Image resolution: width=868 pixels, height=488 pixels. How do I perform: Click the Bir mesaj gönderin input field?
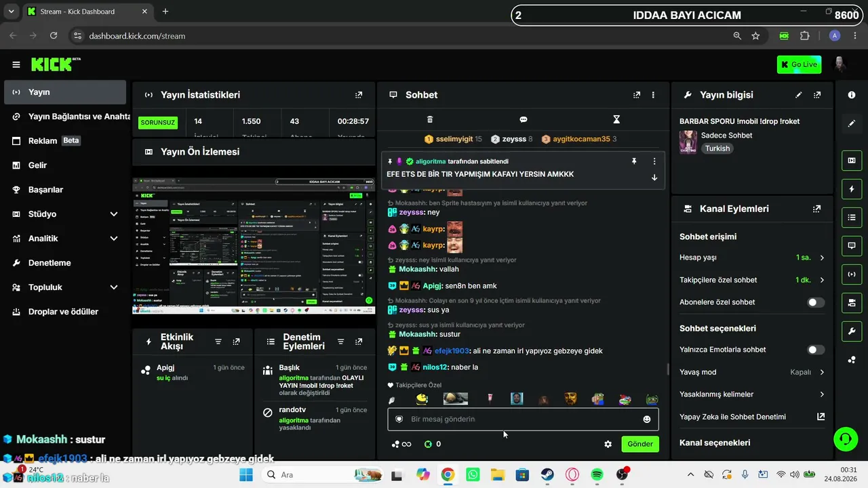523,420
